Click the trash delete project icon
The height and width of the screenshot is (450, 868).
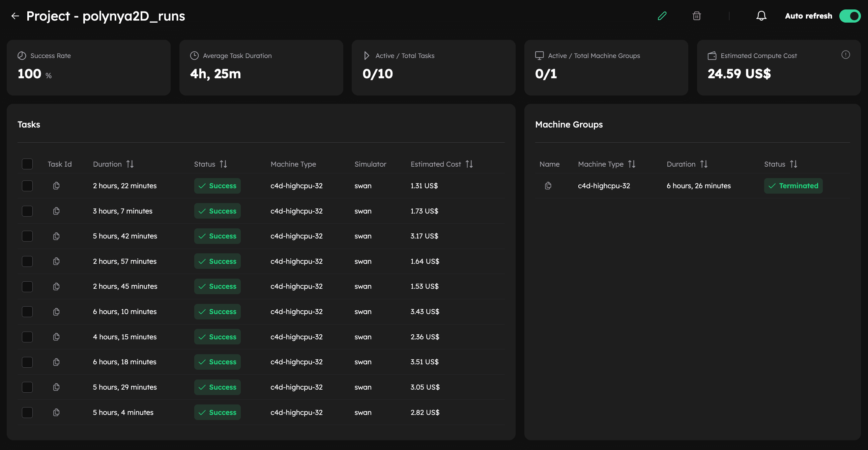click(697, 16)
